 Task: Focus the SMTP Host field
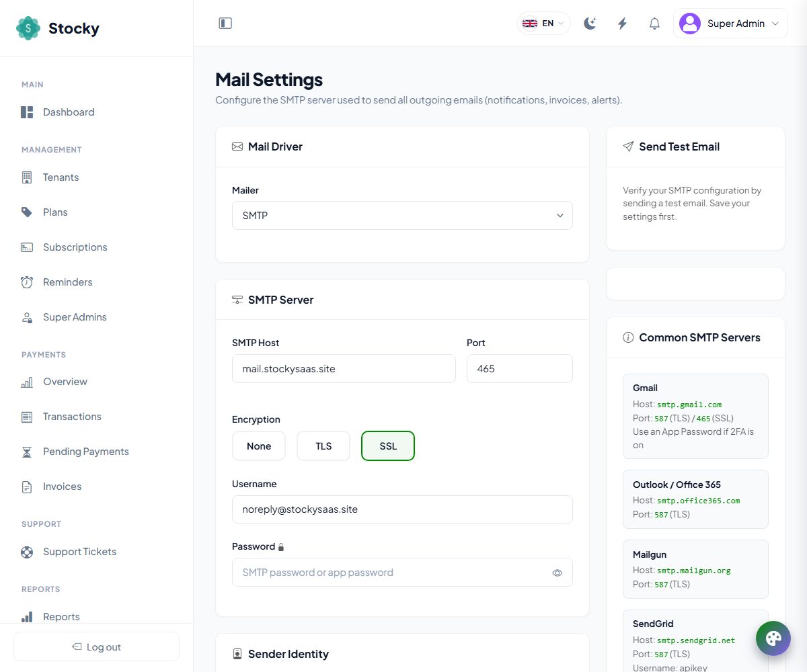(344, 369)
